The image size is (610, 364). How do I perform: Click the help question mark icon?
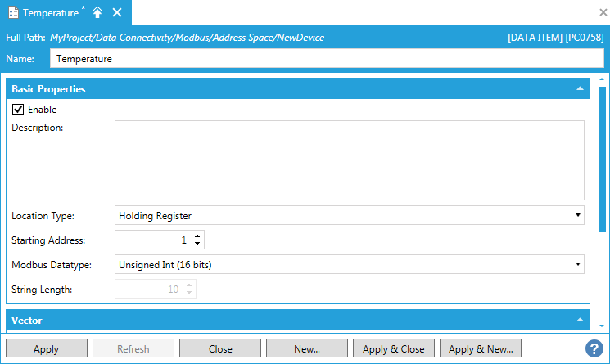pos(594,348)
